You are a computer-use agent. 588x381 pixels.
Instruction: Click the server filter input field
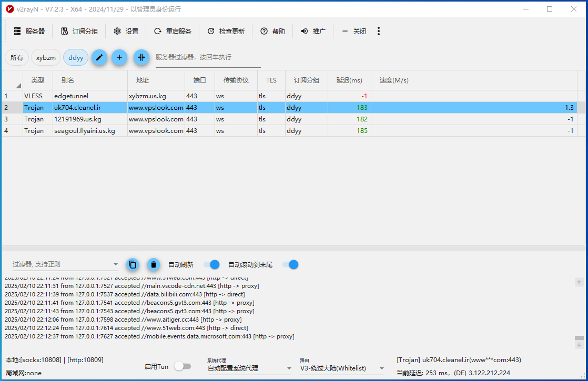208,57
